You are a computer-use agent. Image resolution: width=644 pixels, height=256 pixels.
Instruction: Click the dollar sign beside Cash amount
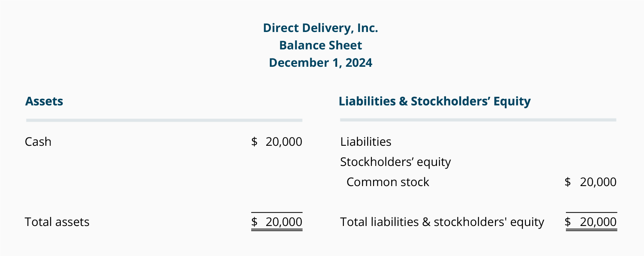(254, 142)
